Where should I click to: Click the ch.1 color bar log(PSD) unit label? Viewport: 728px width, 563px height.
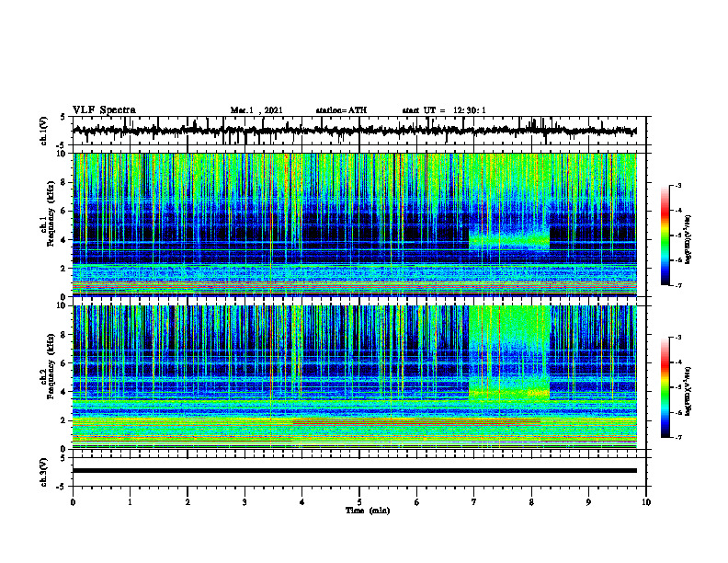(688, 239)
